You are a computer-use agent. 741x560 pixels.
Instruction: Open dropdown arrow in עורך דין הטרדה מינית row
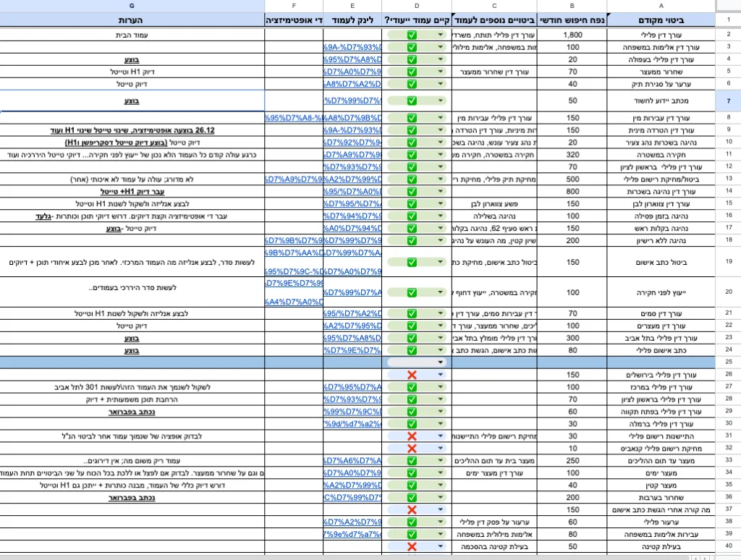pos(441,130)
